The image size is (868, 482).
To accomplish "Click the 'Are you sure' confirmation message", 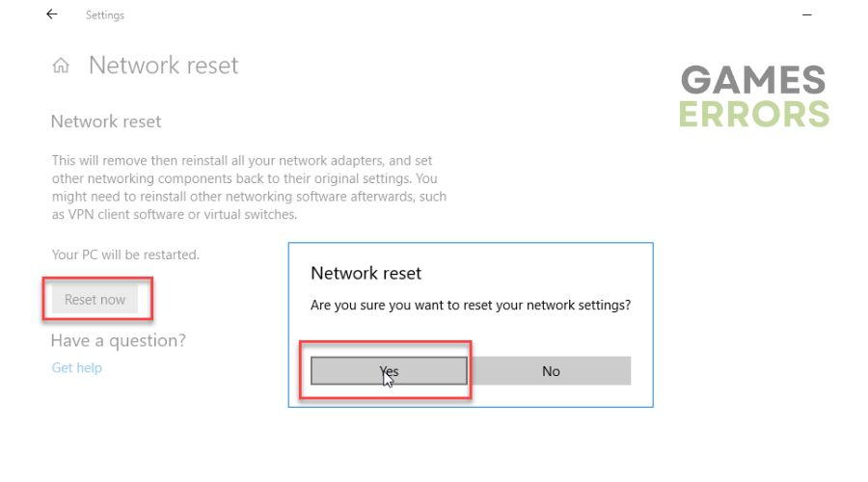I will point(471,305).
